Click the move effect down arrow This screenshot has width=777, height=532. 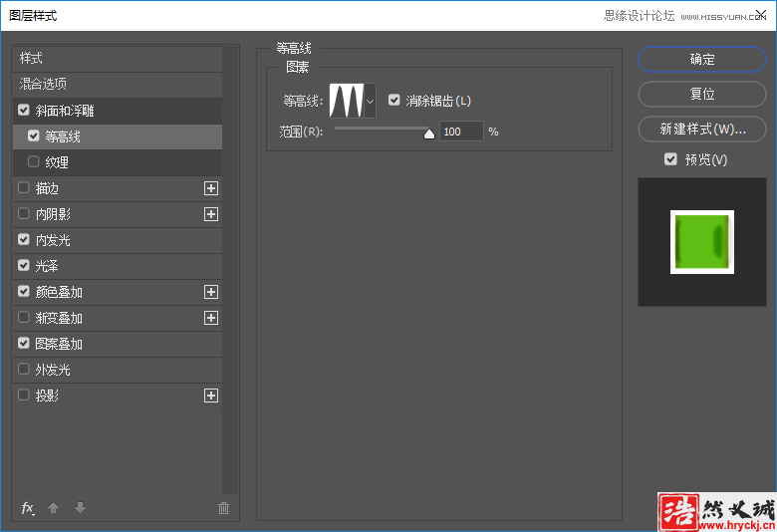click(81, 508)
